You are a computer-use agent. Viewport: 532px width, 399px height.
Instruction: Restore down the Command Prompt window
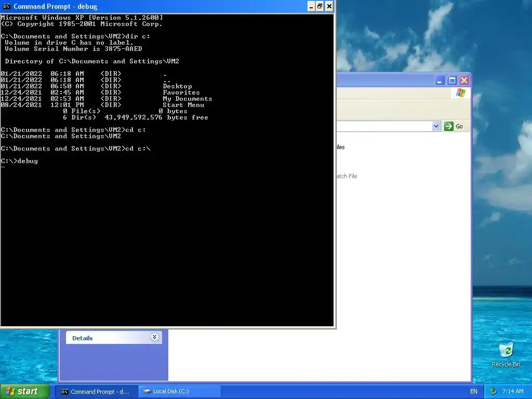[x=320, y=6]
